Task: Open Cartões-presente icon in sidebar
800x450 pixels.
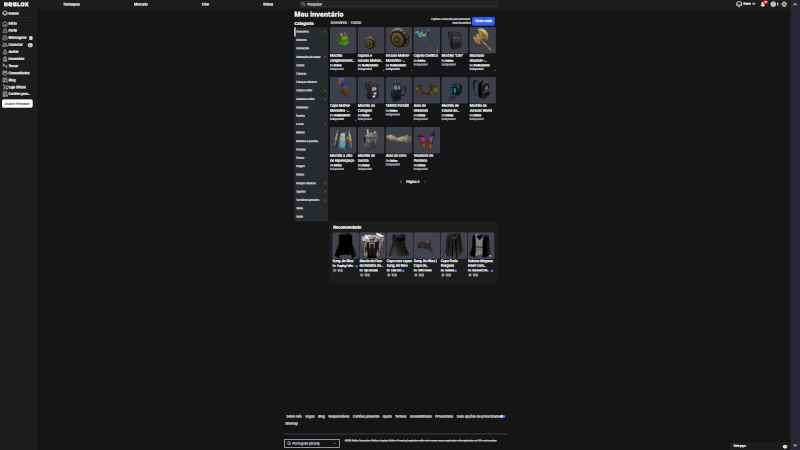Action: tap(5, 94)
